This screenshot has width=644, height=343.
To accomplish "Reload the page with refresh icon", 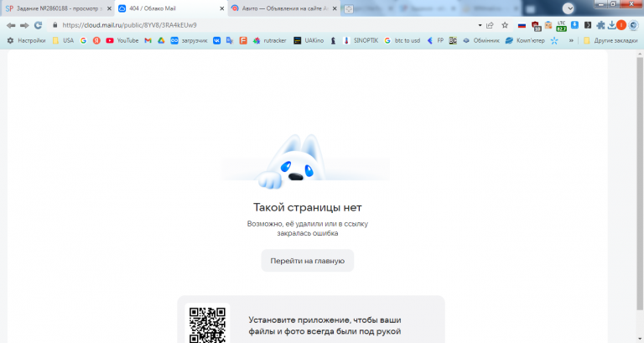I will (39, 25).
